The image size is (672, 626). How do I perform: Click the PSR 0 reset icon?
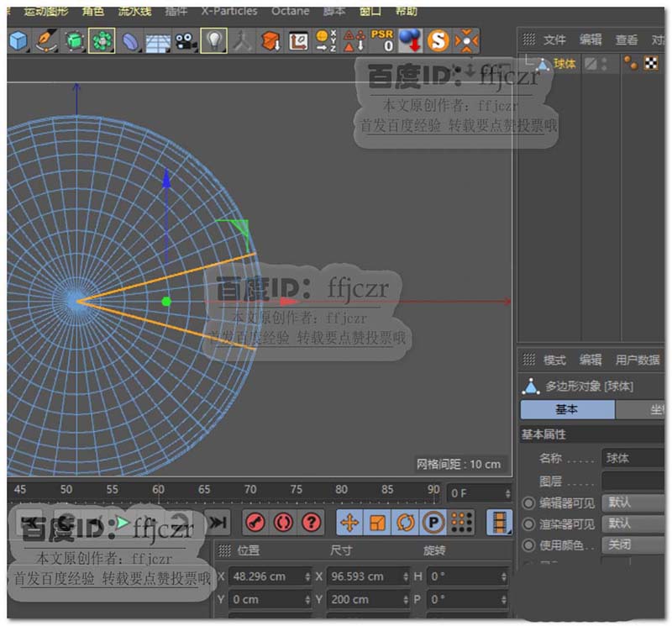(382, 40)
